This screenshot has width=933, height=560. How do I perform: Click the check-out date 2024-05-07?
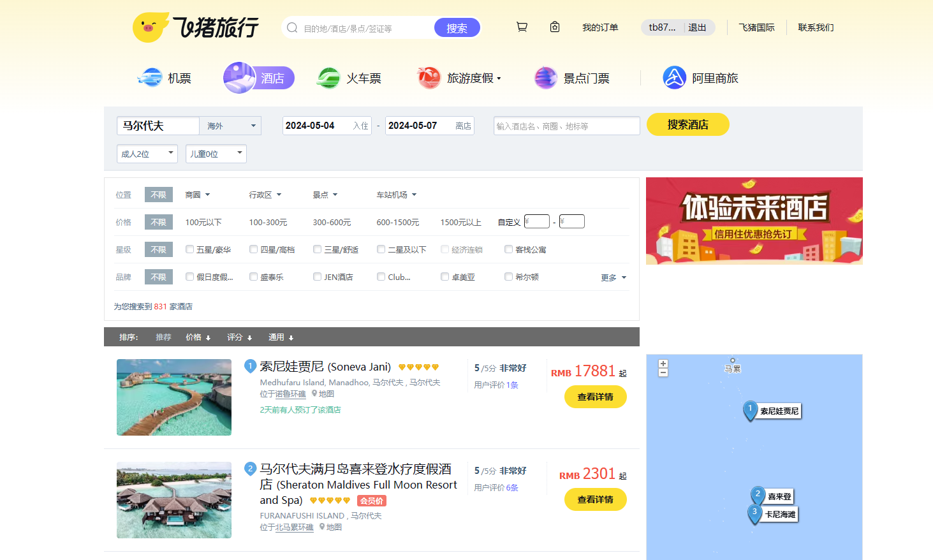coord(430,126)
